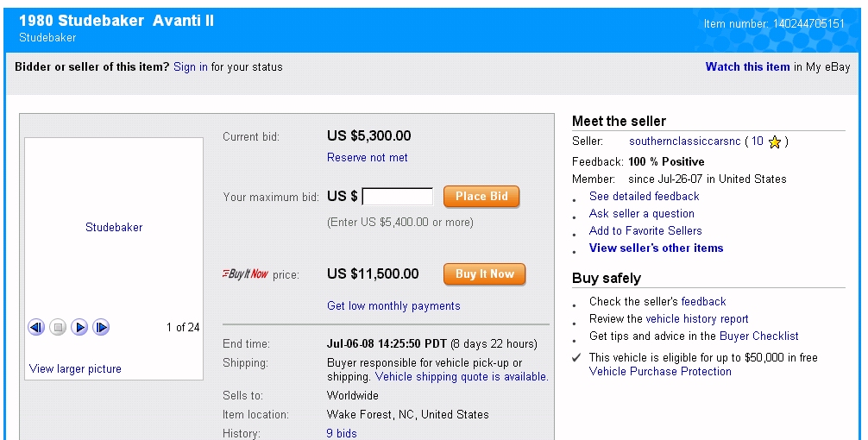This screenshot has height=440, width=868.
Task: Open the 9 bids history link
Action: 341,433
